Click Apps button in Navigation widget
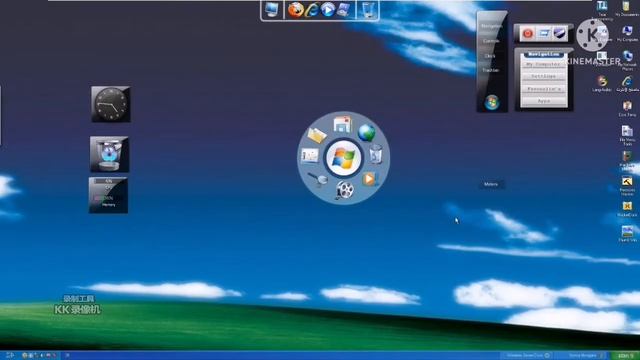This screenshot has height=360, width=640. tap(543, 100)
